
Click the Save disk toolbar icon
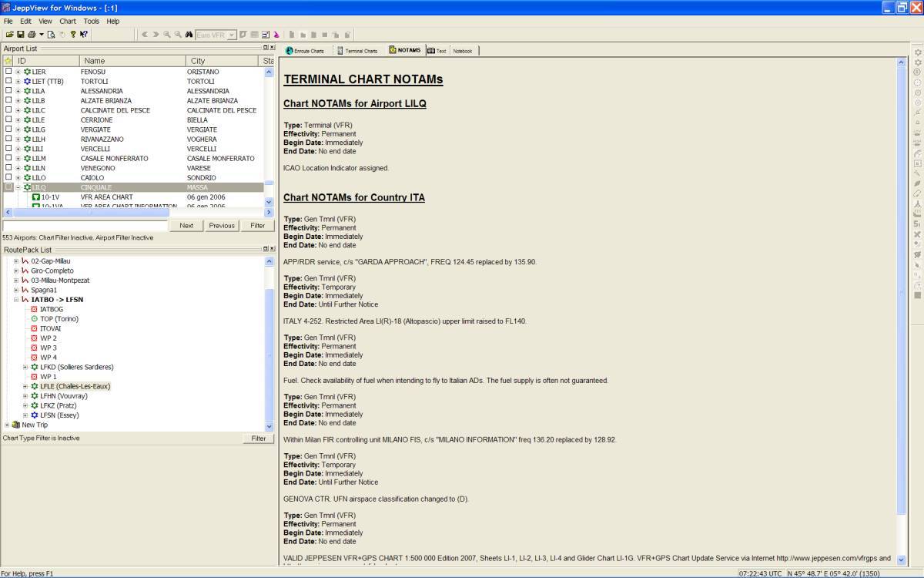click(x=20, y=35)
